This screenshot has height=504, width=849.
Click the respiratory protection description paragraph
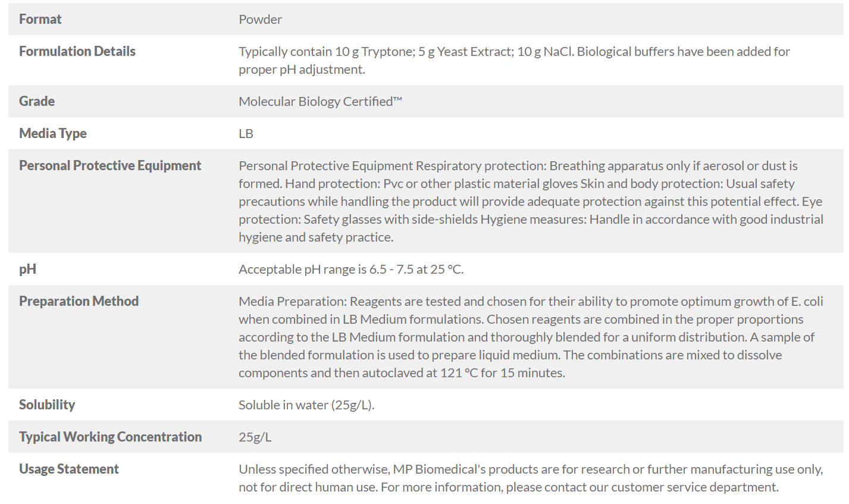coord(531,201)
